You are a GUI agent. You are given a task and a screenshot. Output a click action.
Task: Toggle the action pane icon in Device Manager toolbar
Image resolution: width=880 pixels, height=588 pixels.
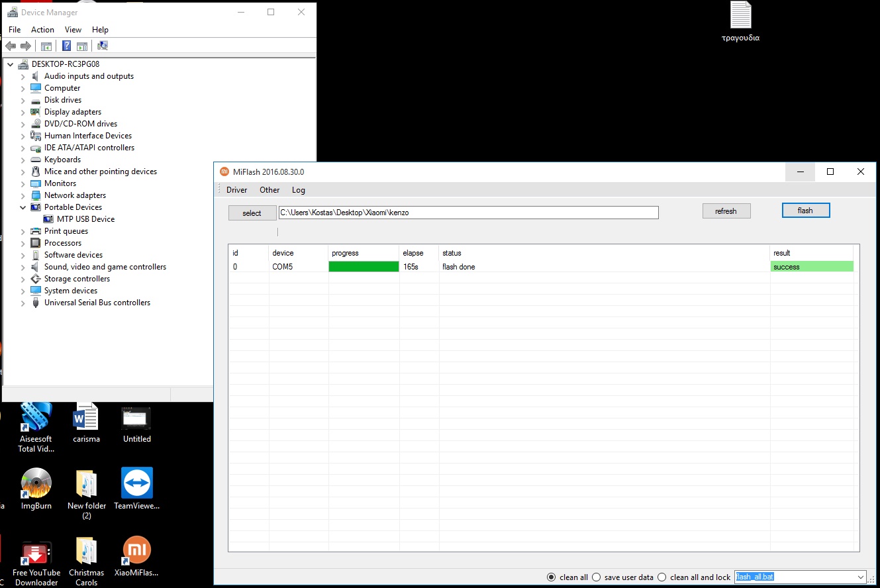[x=82, y=46]
